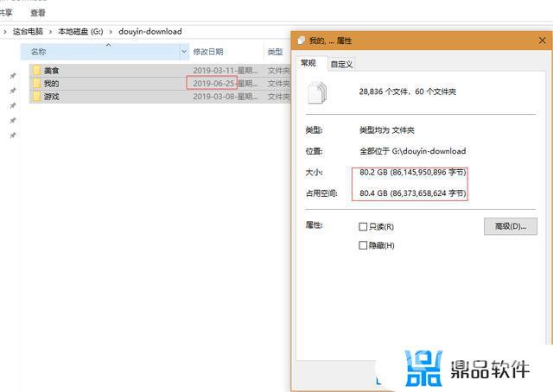Click the location text G:\douyin-download
This screenshot has height=392, width=553.
click(429, 151)
